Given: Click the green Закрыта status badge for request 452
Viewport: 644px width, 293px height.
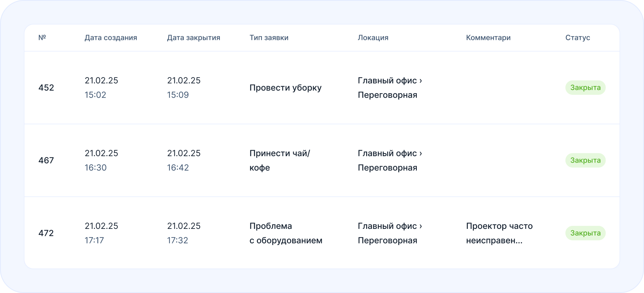Looking at the screenshot, I should (585, 87).
